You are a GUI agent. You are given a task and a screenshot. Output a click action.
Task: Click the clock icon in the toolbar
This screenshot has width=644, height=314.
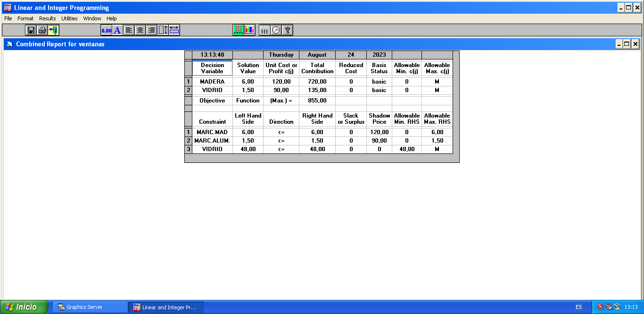pos(276,30)
